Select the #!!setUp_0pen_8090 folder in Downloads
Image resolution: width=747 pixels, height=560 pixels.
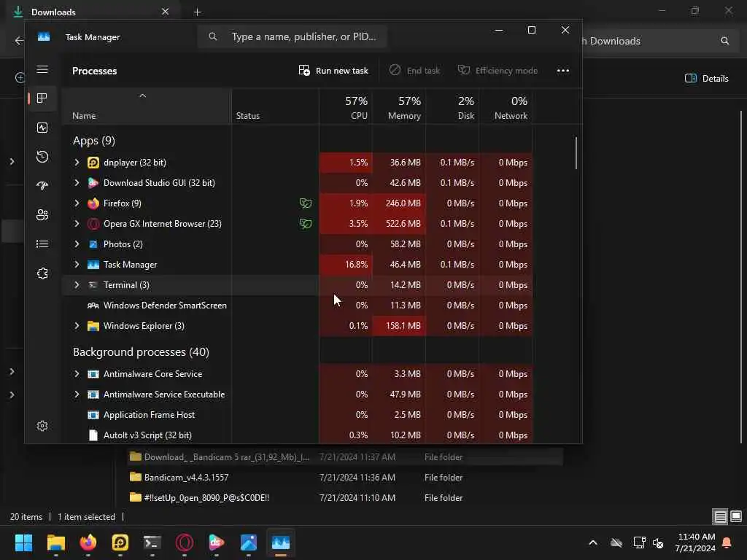[x=206, y=497]
